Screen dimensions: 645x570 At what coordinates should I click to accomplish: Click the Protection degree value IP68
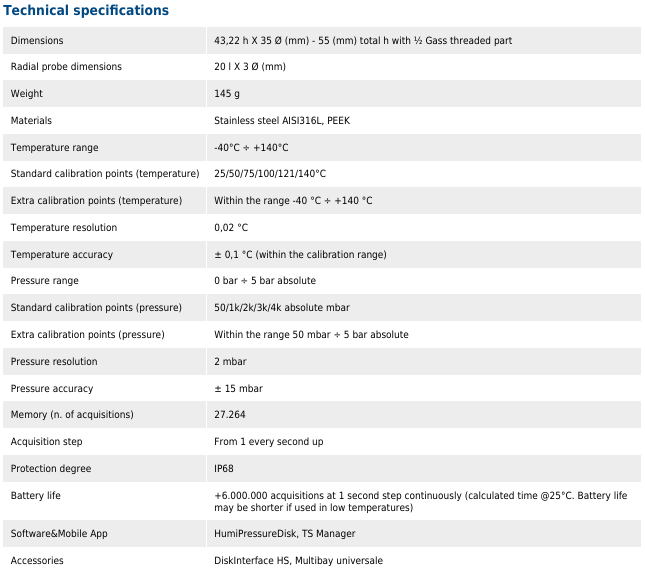pyautogui.click(x=224, y=469)
